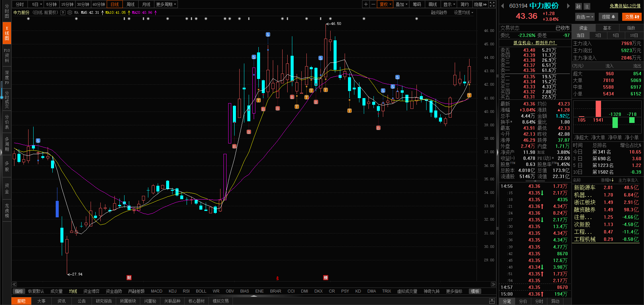Click 画线 drawing tools button
Image resolution: width=644 pixels, height=305 pixels.
[x=433, y=4]
